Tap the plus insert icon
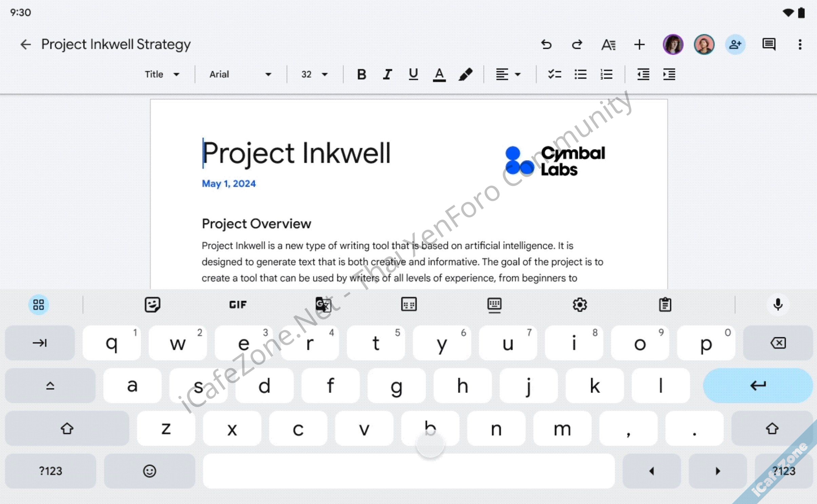 tap(639, 44)
